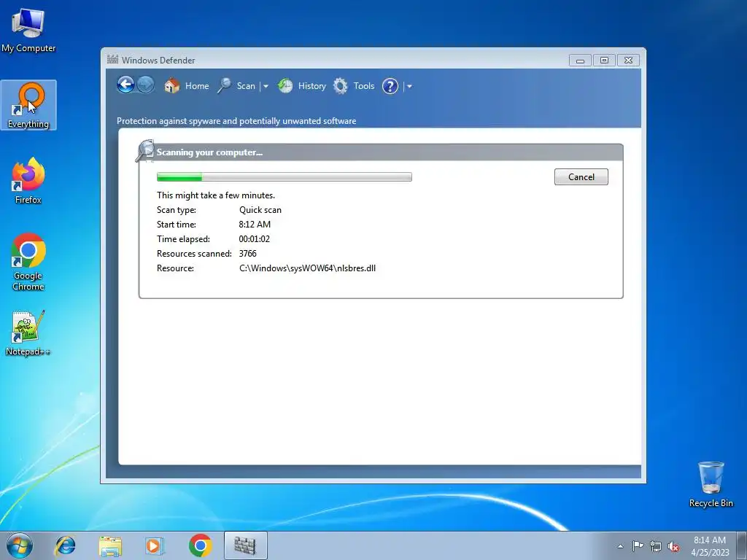Click the Time elapsed value 00:01:02
Screen dimensions: 747x560
click(x=255, y=239)
